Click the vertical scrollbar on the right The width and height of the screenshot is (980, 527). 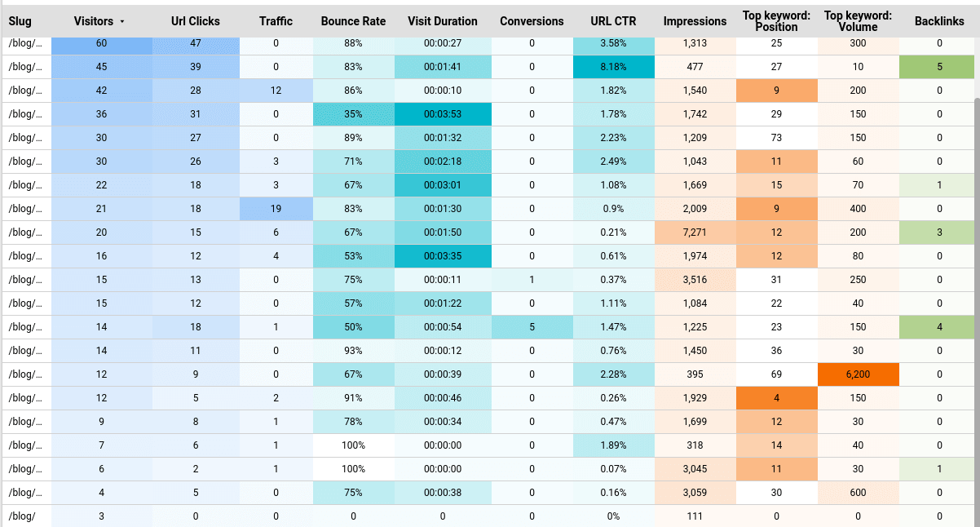[x=974, y=245]
